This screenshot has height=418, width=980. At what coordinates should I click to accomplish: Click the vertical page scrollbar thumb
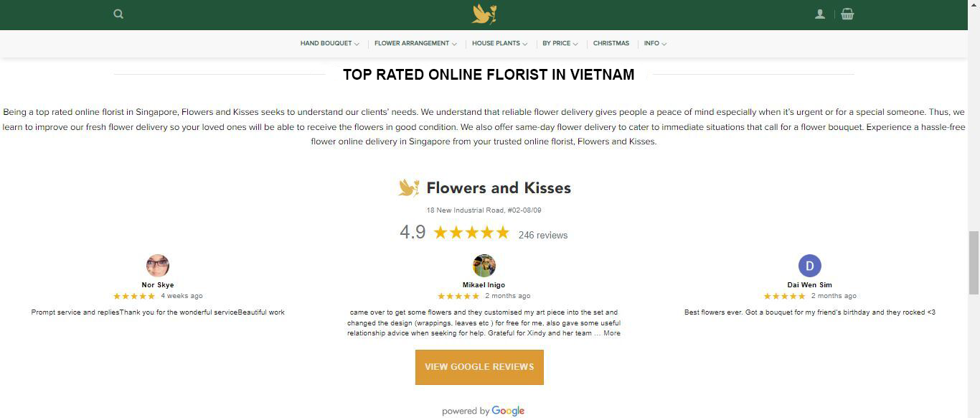point(974,262)
